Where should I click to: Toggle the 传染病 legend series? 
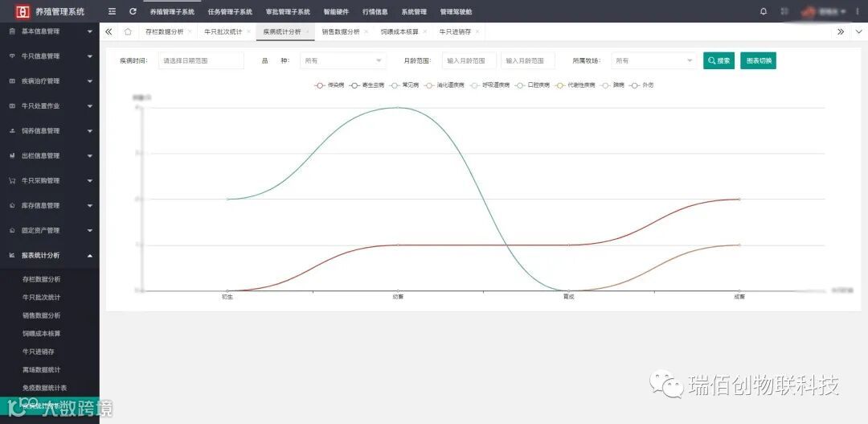coord(330,85)
